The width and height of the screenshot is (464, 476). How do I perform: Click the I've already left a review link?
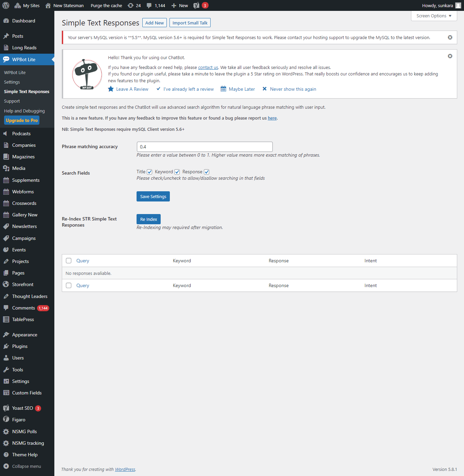point(189,89)
